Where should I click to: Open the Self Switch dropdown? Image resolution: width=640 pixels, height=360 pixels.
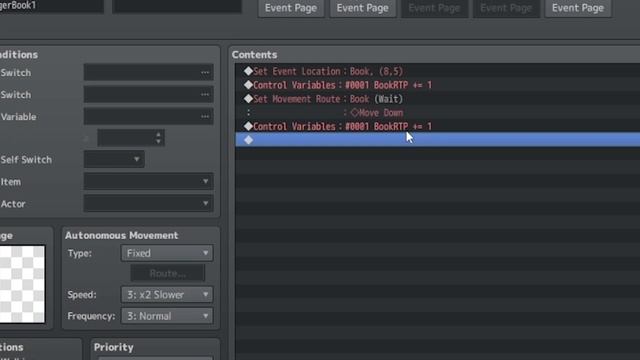pyautogui.click(x=114, y=159)
